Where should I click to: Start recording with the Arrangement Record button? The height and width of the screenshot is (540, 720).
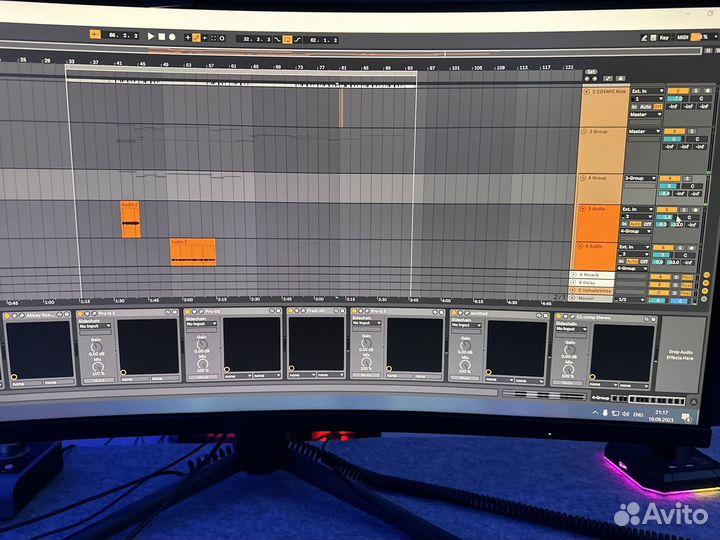(x=172, y=37)
